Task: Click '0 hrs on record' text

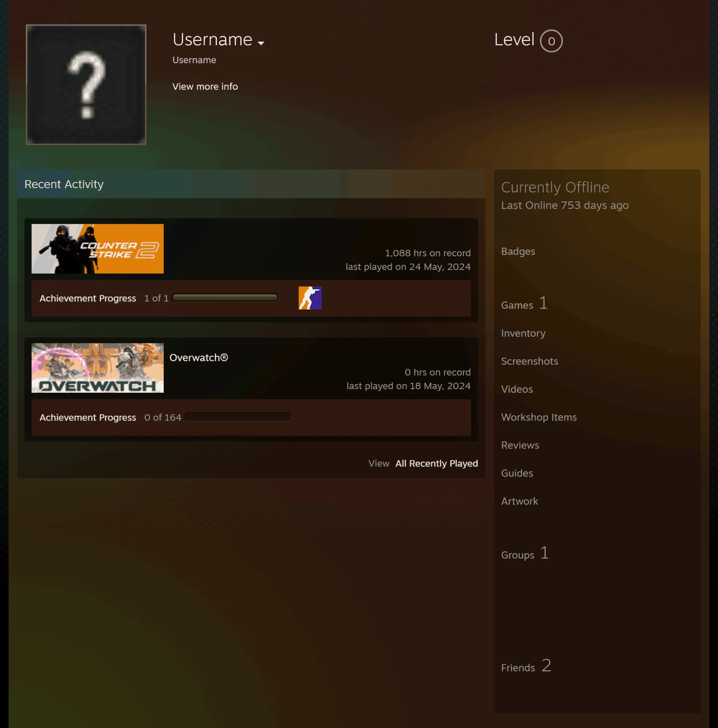Action: [437, 372]
